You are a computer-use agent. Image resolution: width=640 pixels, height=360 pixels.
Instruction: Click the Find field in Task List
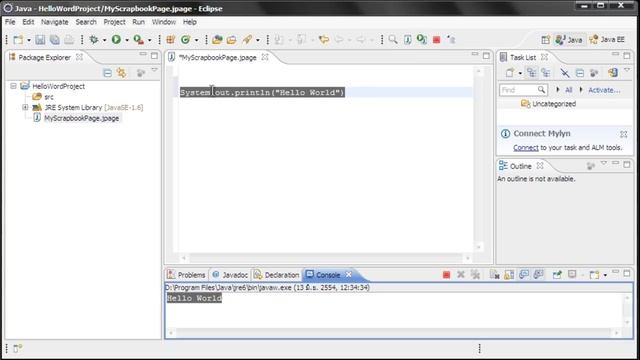point(522,90)
